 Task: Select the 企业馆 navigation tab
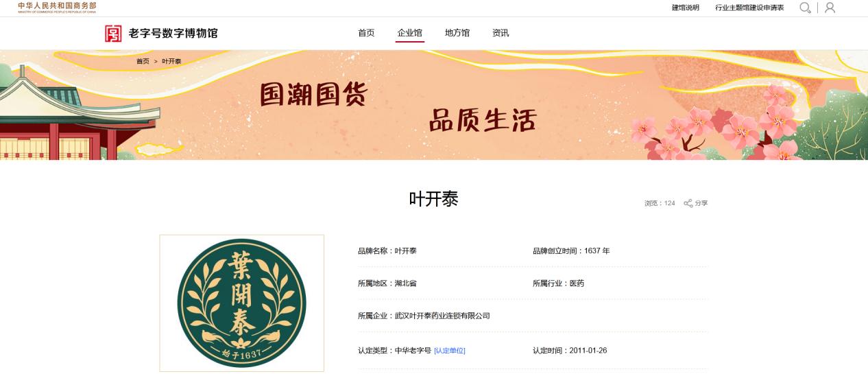click(409, 33)
